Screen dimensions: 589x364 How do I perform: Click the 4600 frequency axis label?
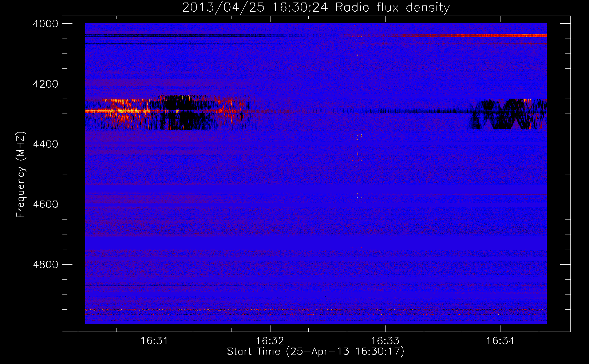pos(46,204)
